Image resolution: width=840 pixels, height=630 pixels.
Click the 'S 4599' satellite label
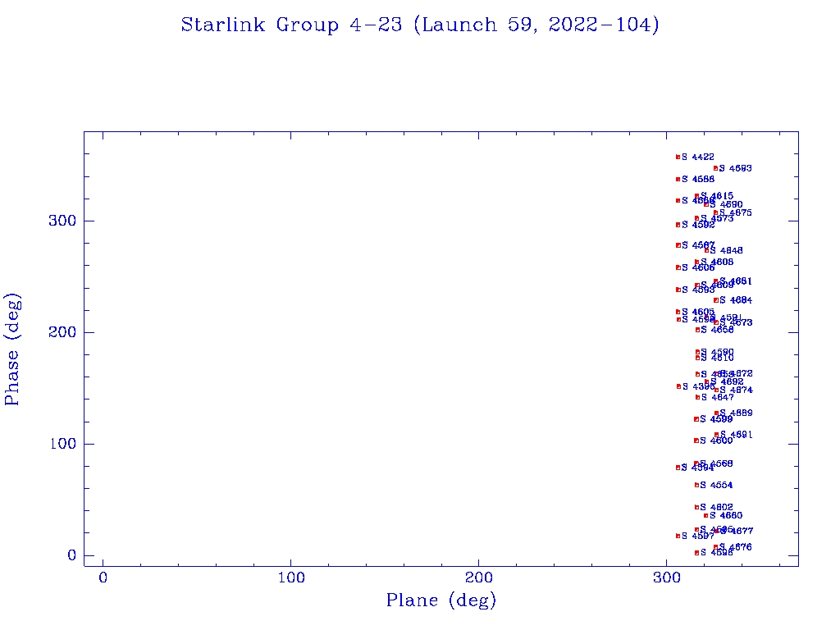(x=716, y=419)
